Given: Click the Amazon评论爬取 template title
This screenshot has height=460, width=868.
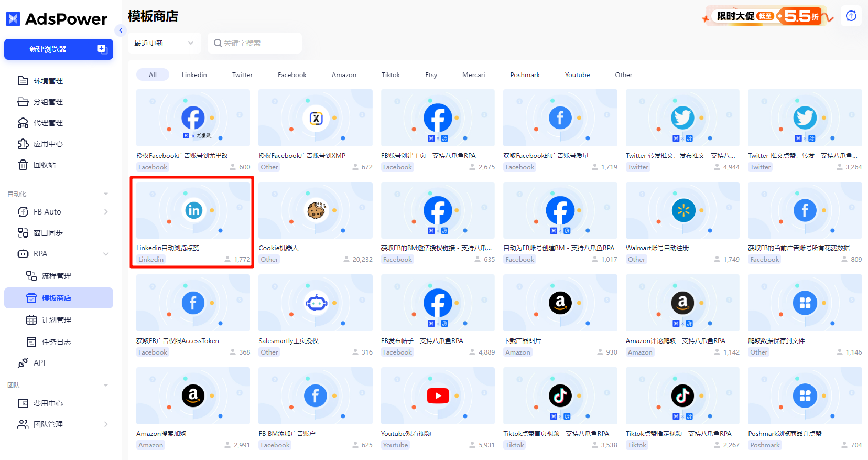Looking at the screenshot, I should click(x=676, y=341).
